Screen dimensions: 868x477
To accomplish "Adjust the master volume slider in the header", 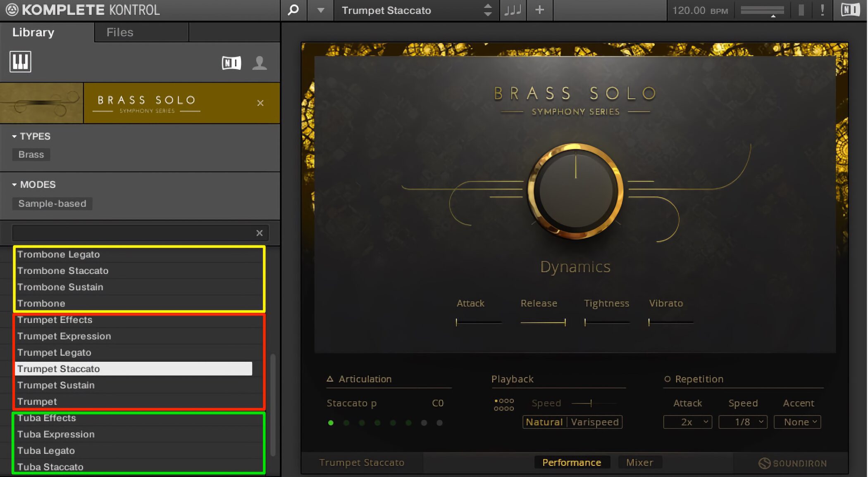I will 762,10.
